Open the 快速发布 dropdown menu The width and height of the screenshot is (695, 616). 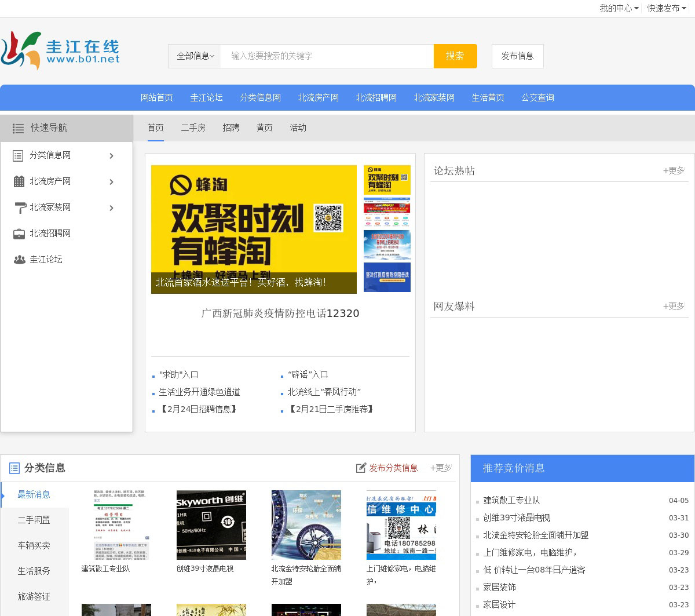click(666, 8)
